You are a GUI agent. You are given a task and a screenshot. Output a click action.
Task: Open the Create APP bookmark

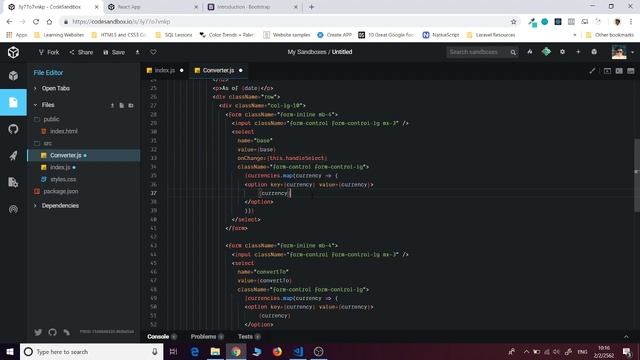pyautogui.click(x=334, y=35)
